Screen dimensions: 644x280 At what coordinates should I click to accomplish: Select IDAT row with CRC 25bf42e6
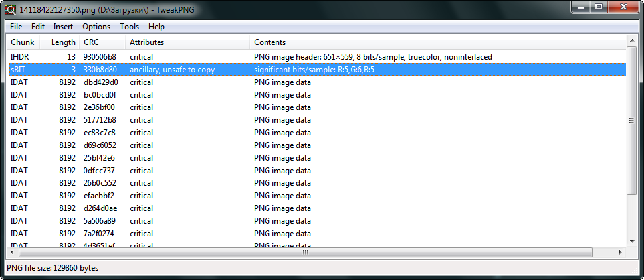[x=316, y=158]
